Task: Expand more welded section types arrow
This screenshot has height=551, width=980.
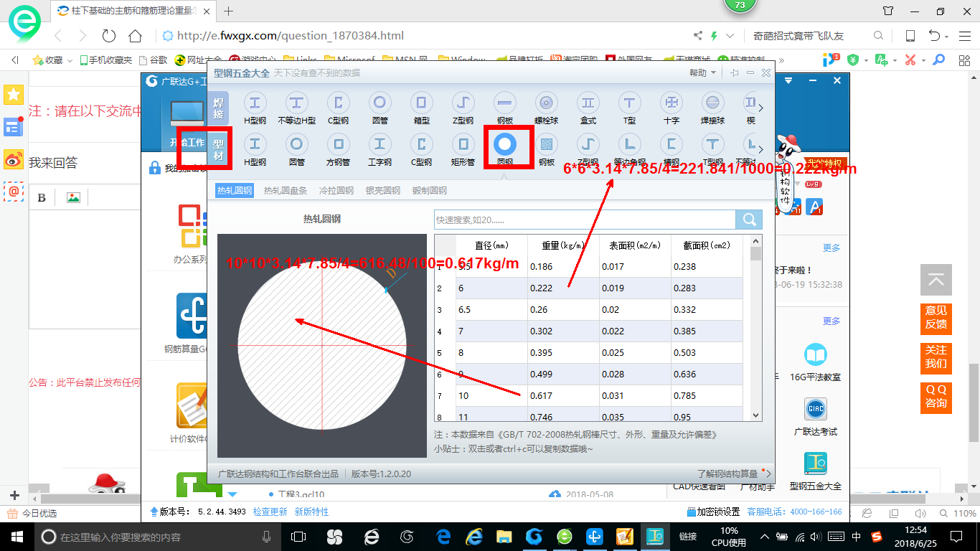Action: pyautogui.click(x=761, y=108)
